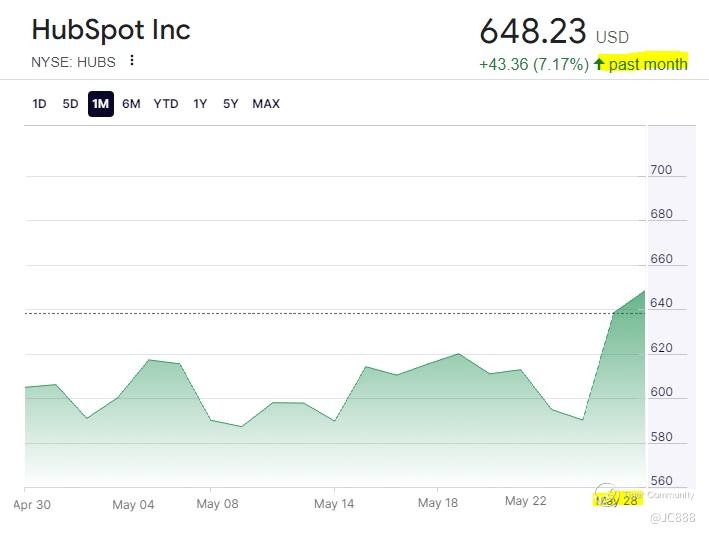Switch to the 5D time range

click(70, 104)
